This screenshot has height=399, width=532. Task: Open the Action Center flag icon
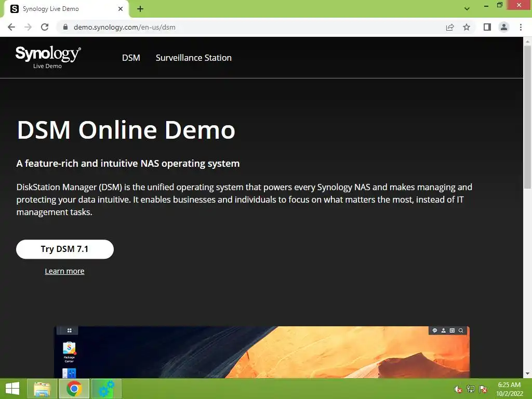point(483,389)
